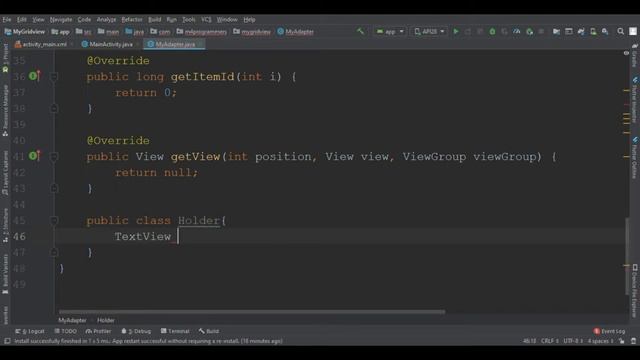This screenshot has height=360, width=640.
Task: Click the Search Everywhere magnifier icon
Action: (620, 31)
